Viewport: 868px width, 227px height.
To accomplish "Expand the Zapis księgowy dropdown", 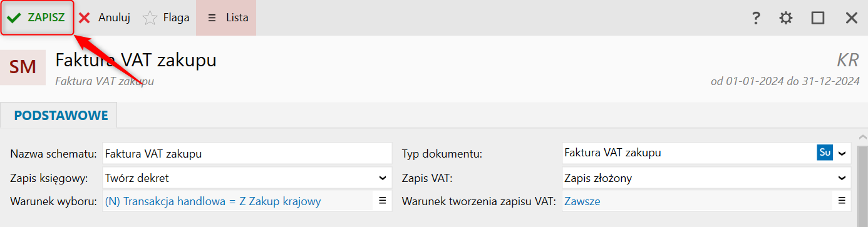I will pos(247,178).
